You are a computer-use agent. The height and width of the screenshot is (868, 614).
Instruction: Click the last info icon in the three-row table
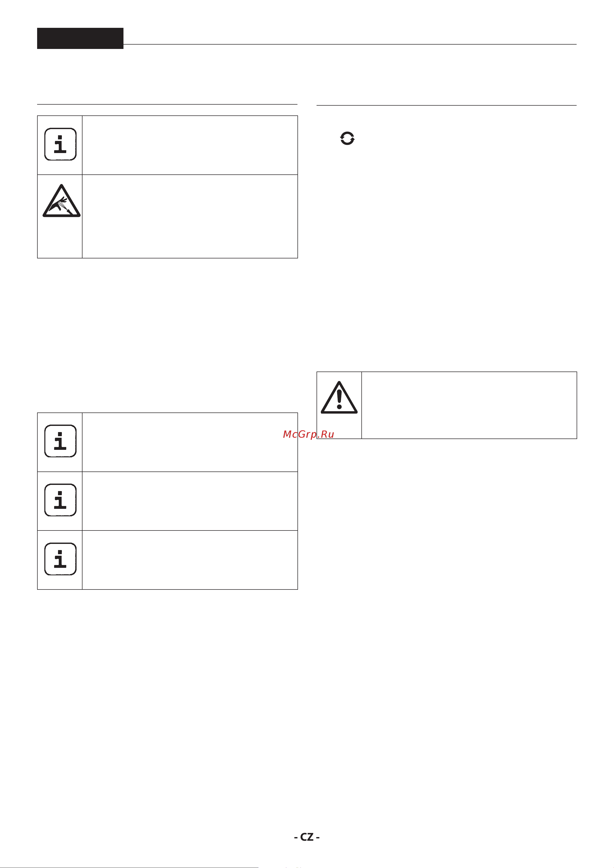pyautogui.click(x=60, y=559)
